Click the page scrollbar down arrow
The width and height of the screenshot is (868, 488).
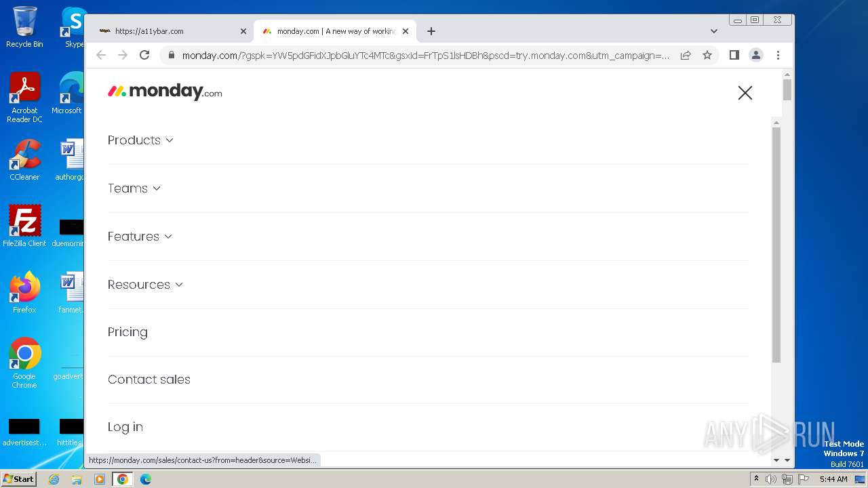[787, 460]
